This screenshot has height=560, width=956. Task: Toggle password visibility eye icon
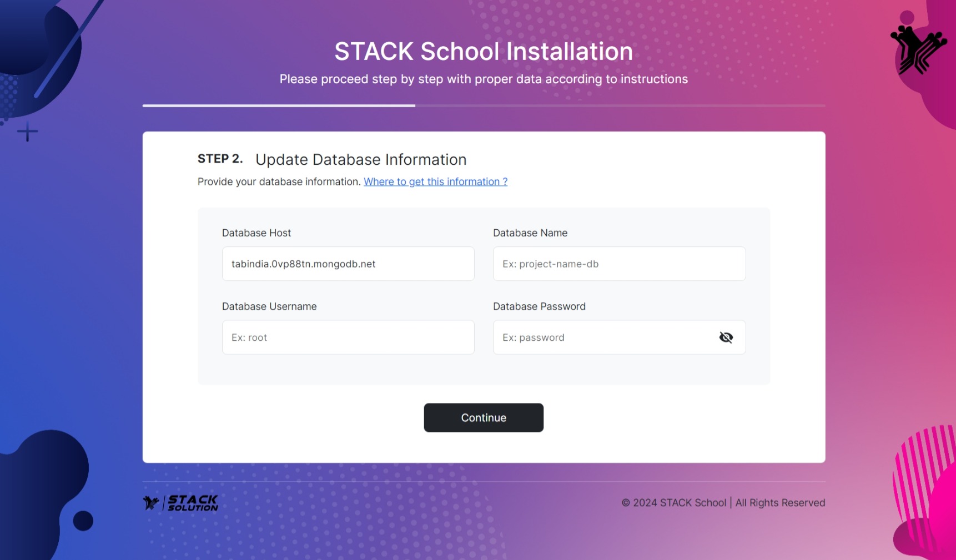[x=726, y=337]
